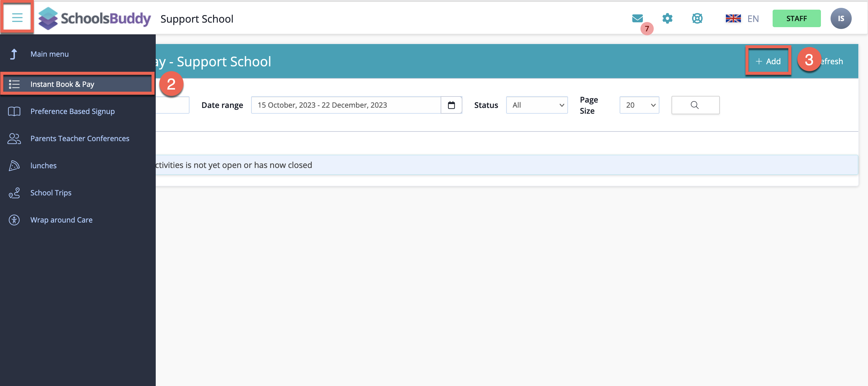Viewport: 868px width, 386px height.
Task: Click the date range input field
Action: [346, 105]
